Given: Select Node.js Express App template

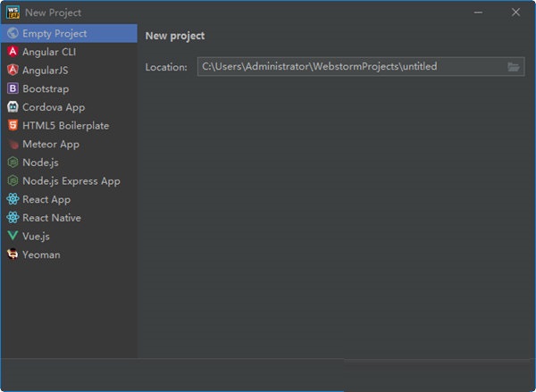Looking at the screenshot, I should coord(69,181).
